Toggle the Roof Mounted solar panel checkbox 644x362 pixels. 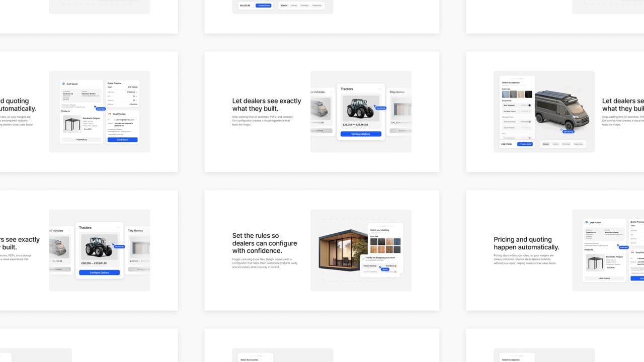point(529,106)
